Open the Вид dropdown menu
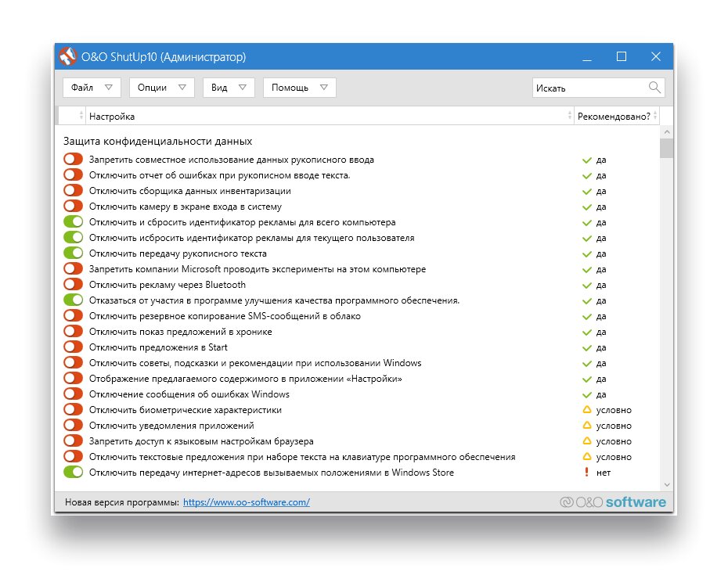The height and width of the screenshot is (586, 728). click(x=229, y=87)
